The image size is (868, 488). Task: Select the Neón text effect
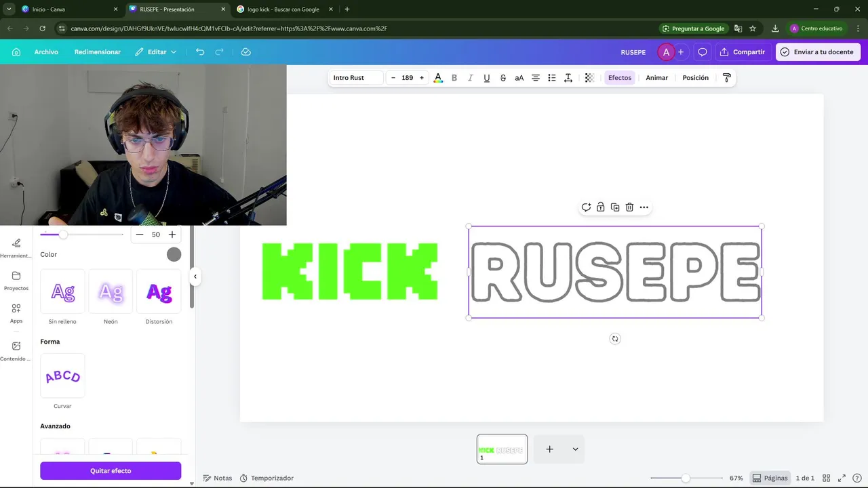pyautogui.click(x=111, y=292)
